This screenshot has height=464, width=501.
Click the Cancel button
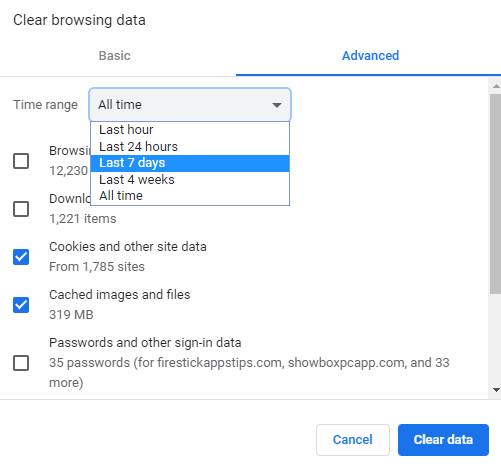[x=353, y=440]
